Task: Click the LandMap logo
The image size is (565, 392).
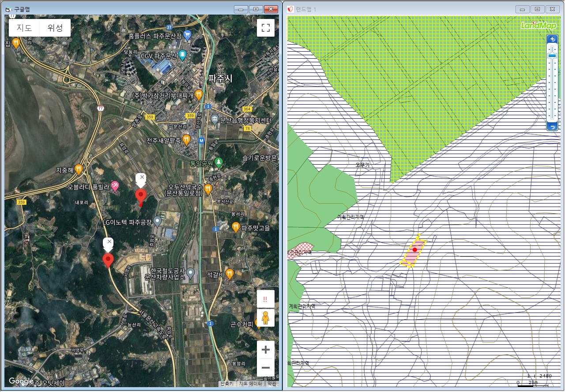Action: (x=539, y=26)
